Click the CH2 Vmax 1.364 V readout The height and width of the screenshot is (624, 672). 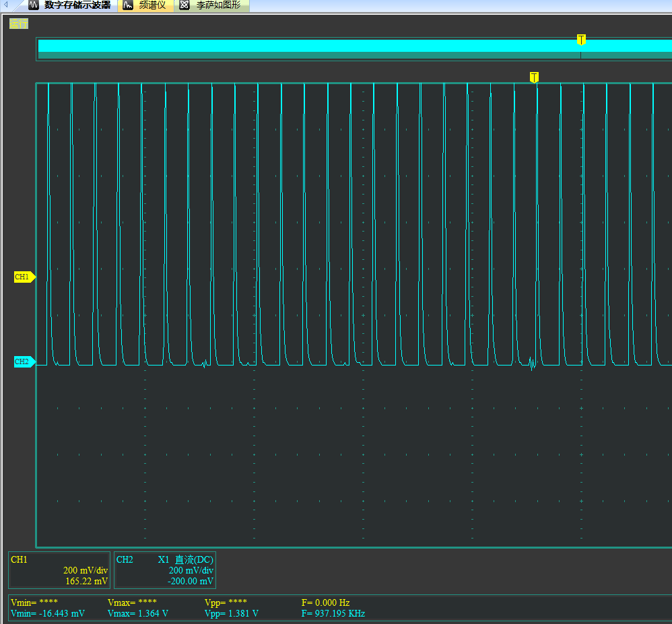(x=138, y=613)
